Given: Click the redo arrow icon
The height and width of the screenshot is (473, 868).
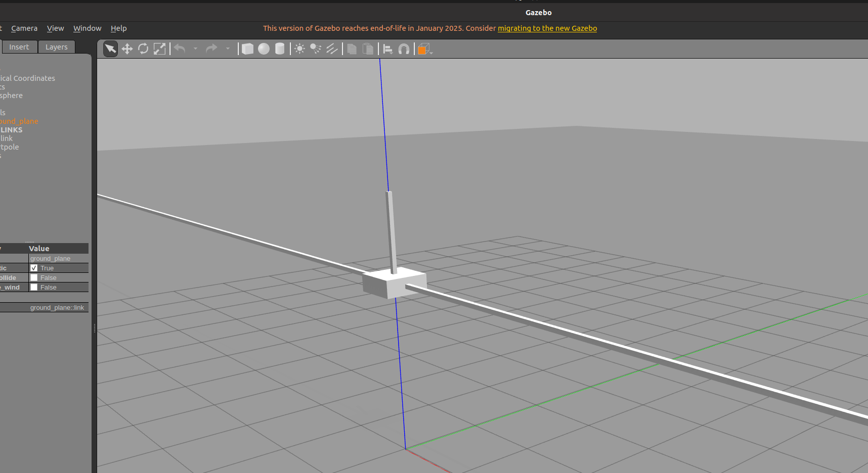Looking at the screenshot, I should [x=211, y=49].
